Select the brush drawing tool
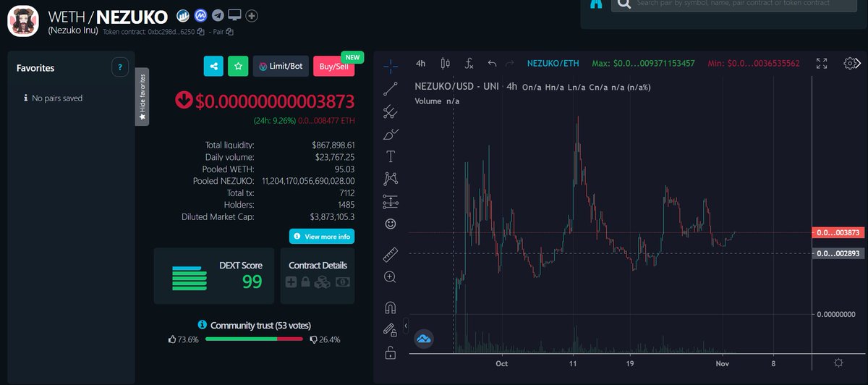This screenshot has width=868, height=385. click(391, 134)
